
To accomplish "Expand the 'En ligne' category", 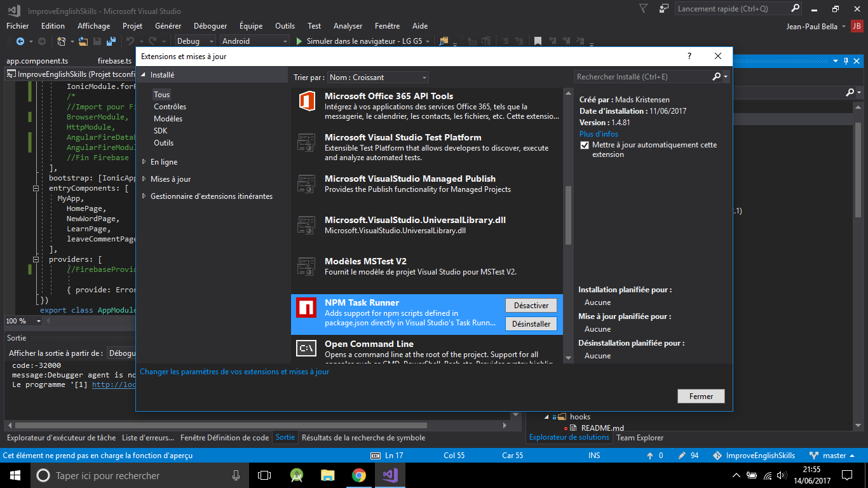I will 164,162.
